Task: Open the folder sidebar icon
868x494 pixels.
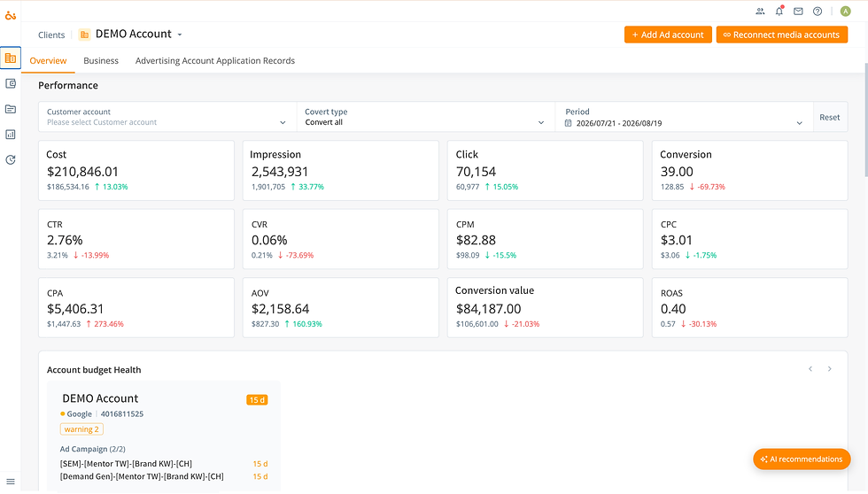Action: click(x=11, y=109)
